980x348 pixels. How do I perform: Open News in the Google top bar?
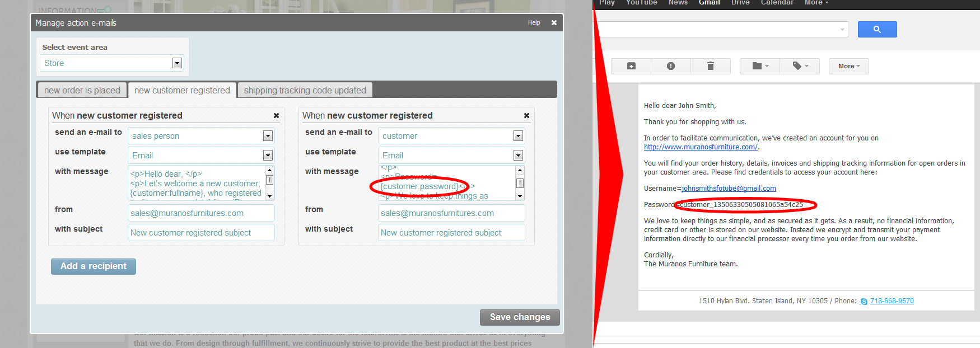[678, 3]
